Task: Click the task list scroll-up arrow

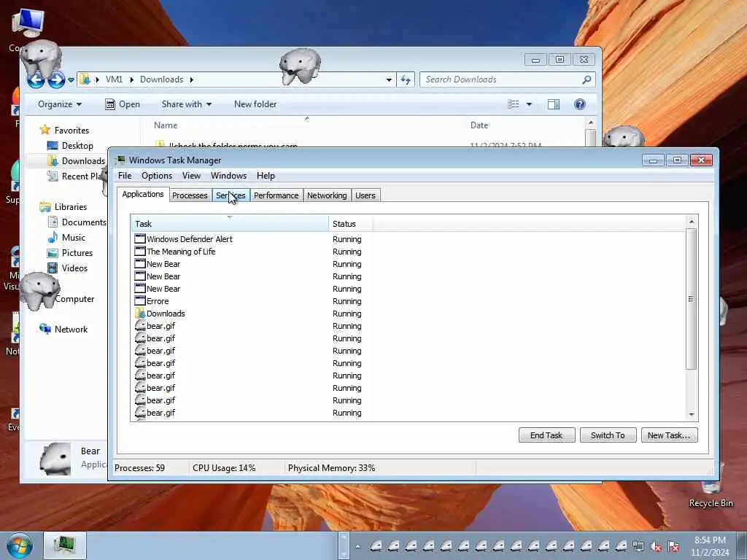Action: [x=692, y=222]
